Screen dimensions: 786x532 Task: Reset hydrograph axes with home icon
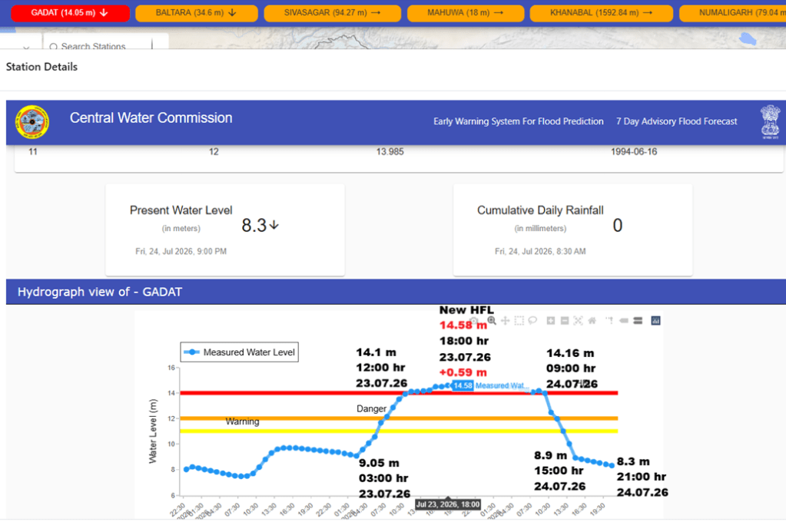(x=592, y=321)
